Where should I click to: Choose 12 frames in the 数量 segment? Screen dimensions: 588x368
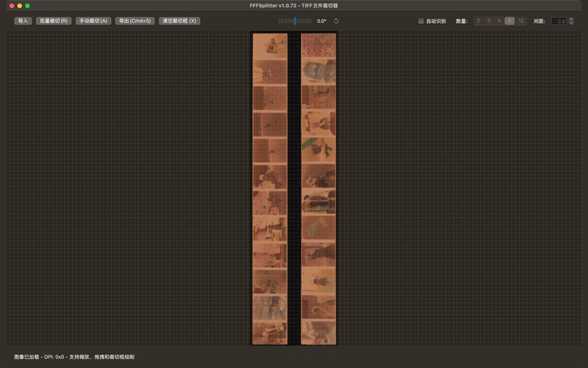[x=521, y=21]
